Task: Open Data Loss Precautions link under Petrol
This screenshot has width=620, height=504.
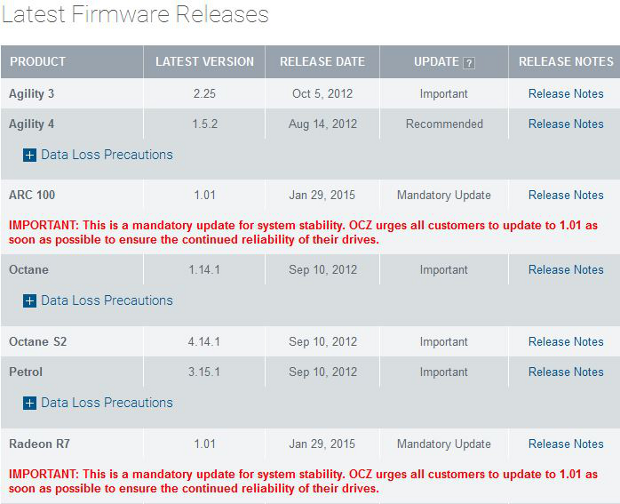Action: (106, 403)
